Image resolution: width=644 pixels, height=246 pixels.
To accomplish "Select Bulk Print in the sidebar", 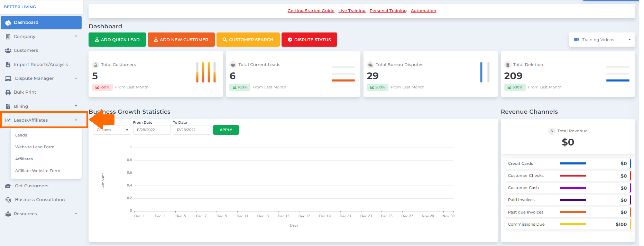I will 25,92.
